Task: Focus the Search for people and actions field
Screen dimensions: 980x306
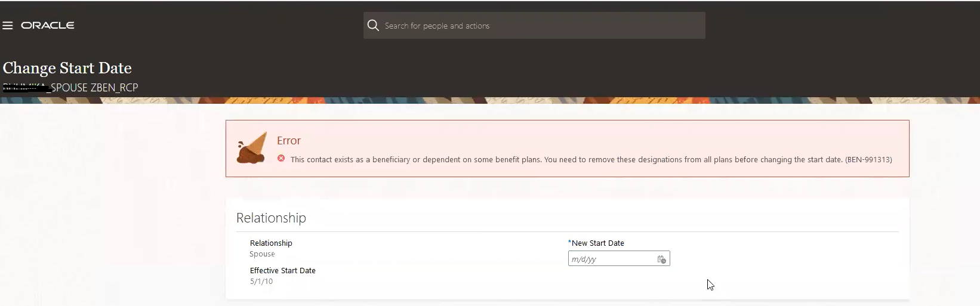Action: point(537,26)
